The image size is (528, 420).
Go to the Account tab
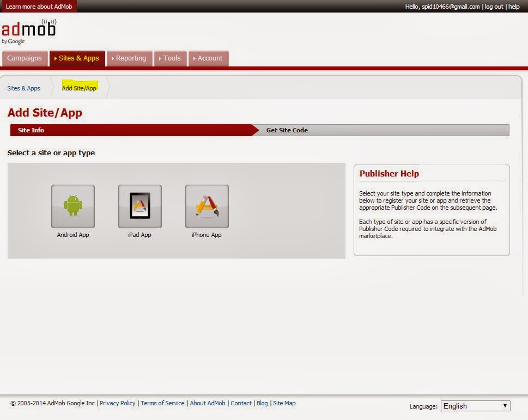(209, 58)
